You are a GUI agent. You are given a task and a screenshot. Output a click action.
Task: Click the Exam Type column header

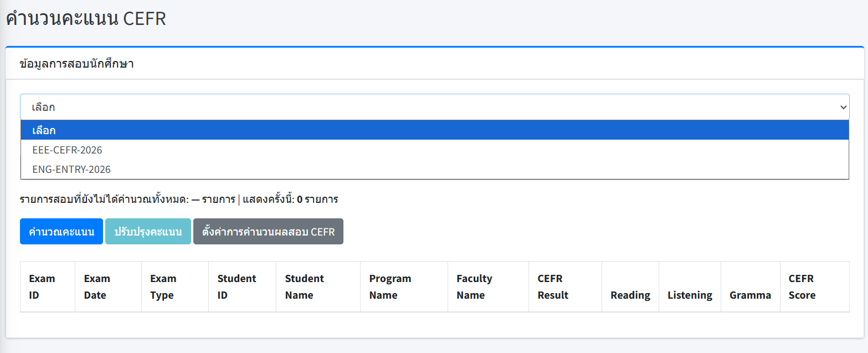click(x=175, y=287)
